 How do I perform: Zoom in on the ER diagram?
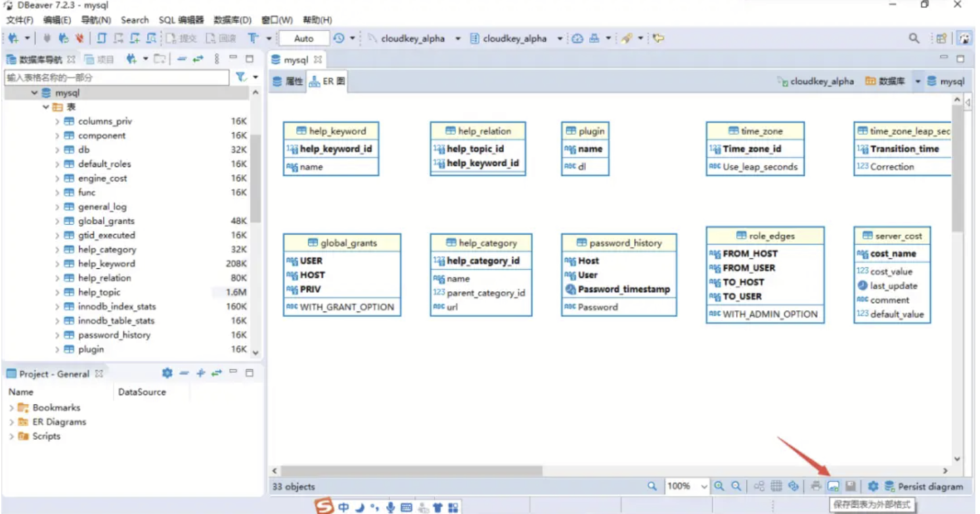[719, 486]
